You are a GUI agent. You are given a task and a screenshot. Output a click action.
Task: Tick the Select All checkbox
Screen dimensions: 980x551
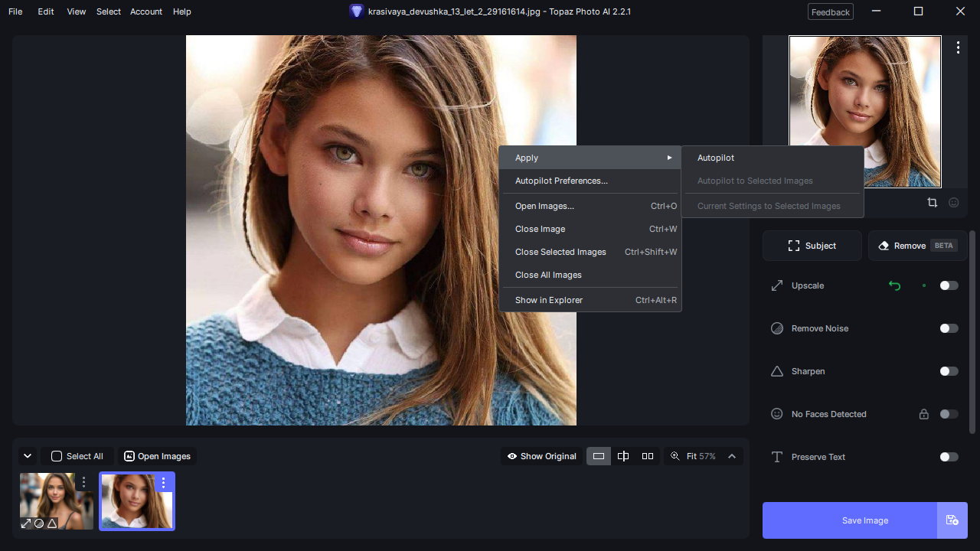(x=57, y=456)
